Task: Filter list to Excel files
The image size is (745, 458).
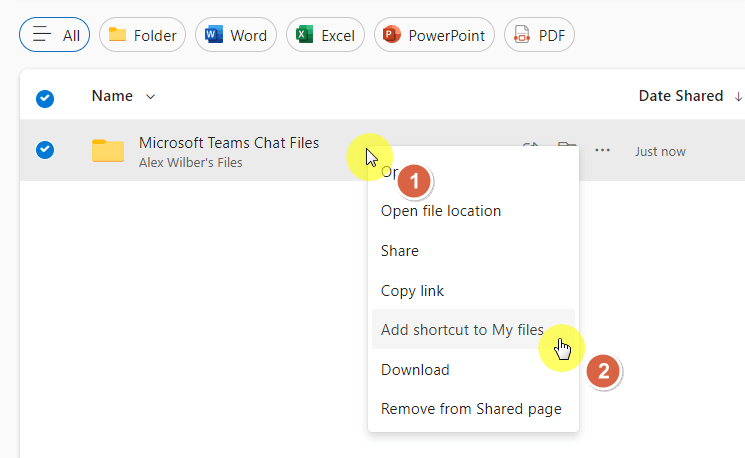Action: tap(325, 35)
